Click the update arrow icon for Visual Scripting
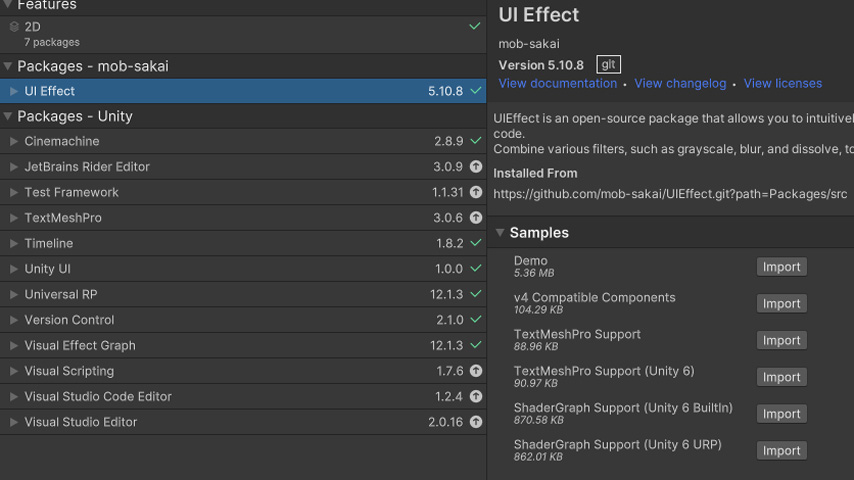 (476, 370)
